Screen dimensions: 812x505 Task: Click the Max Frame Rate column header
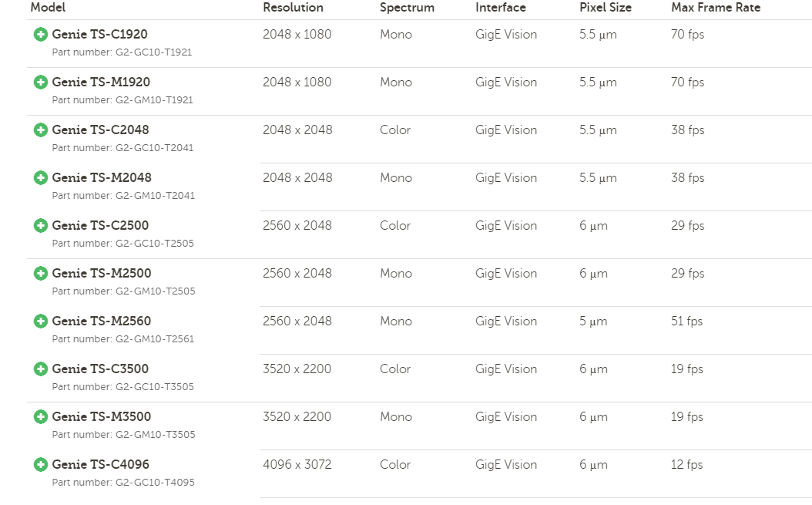pyautogui.click(x=716, y=8)
